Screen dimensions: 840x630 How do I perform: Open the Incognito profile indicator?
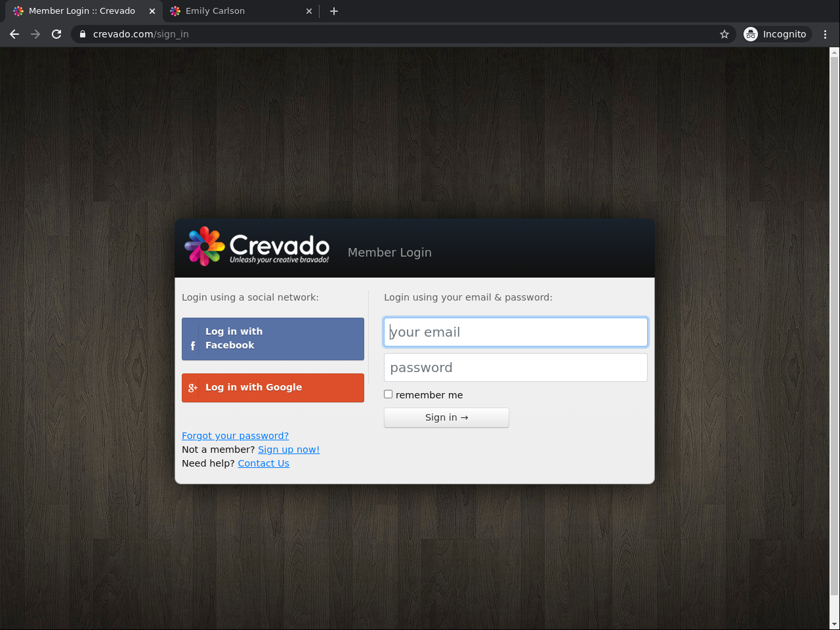777,34
